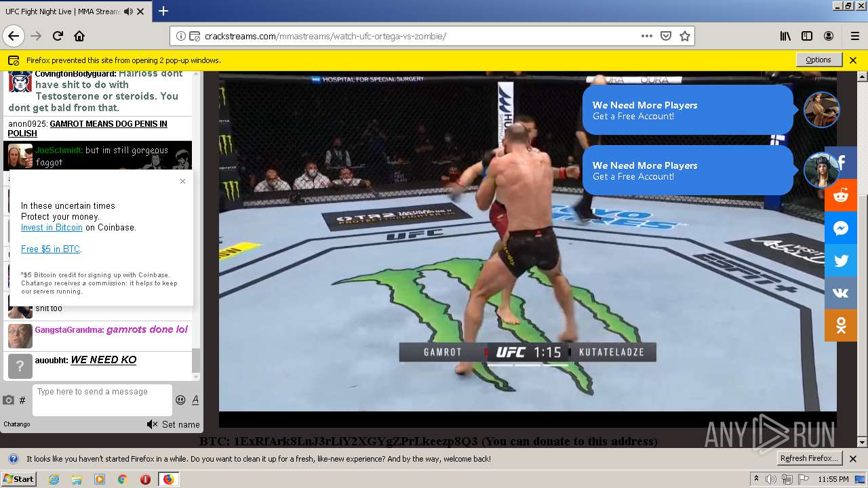The image size is (868, 488).
Task: Open site information icon in address bar
Action: point(181,36)
